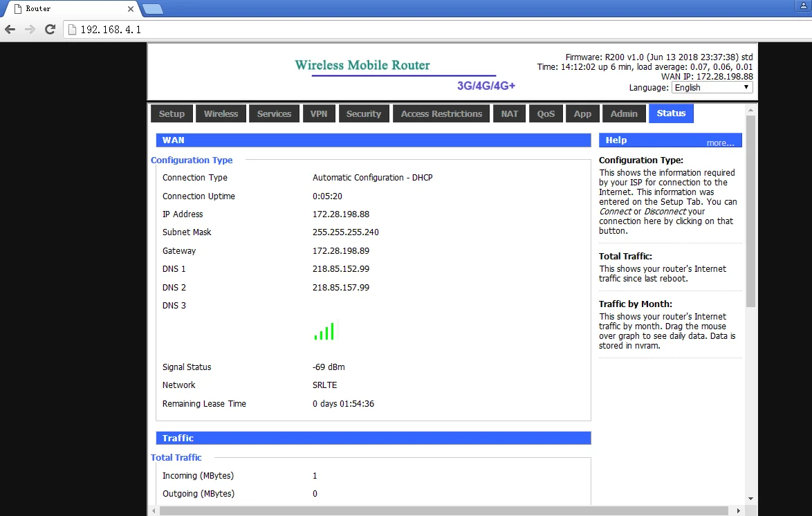Go to the Services tab
The width and height of the screenshot is (812, 516).
click(x=274, y=114)
